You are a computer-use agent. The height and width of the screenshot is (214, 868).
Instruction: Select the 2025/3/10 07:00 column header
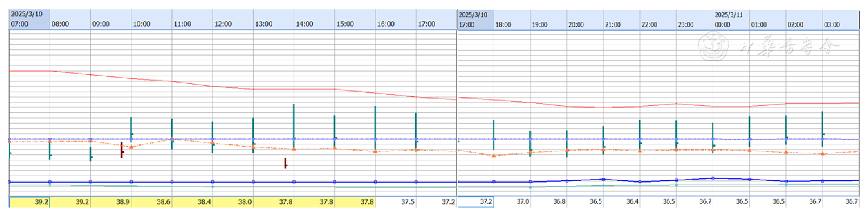pos(29,19)
